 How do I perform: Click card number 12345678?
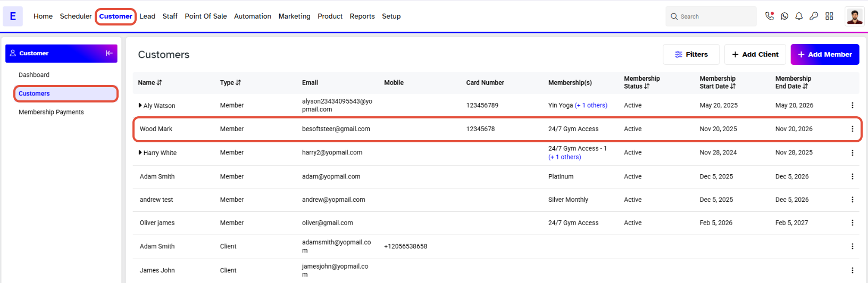coord(480,129)
